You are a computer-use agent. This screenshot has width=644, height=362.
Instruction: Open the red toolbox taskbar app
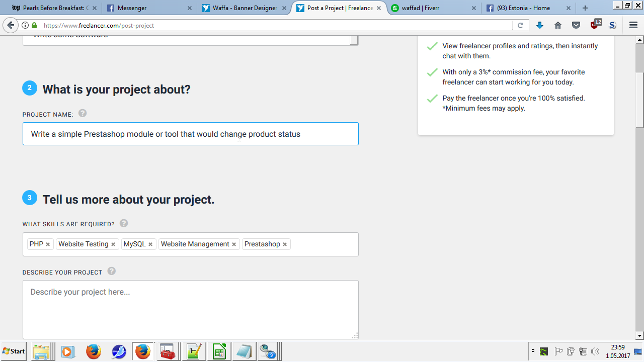pos(167,351)
